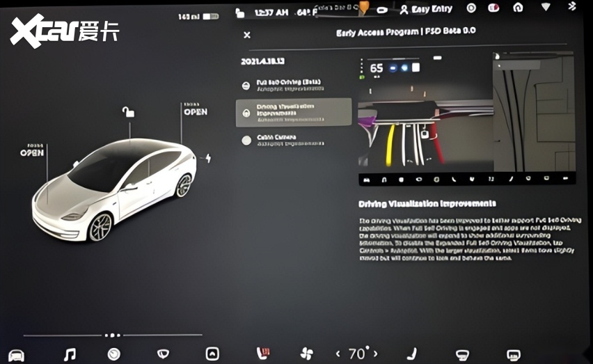593x364 pixels.
Task: Open charge port via lightning icon
Action: (207, 158)
